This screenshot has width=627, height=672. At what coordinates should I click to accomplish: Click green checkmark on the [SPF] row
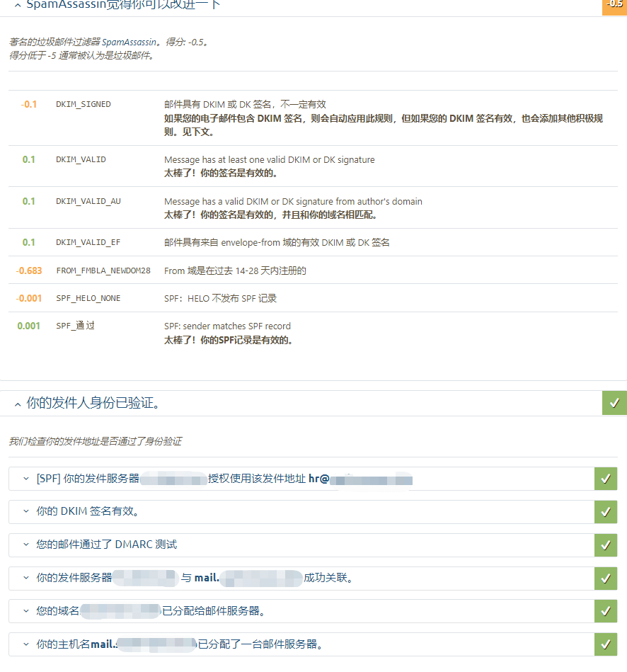coord(606,479)
